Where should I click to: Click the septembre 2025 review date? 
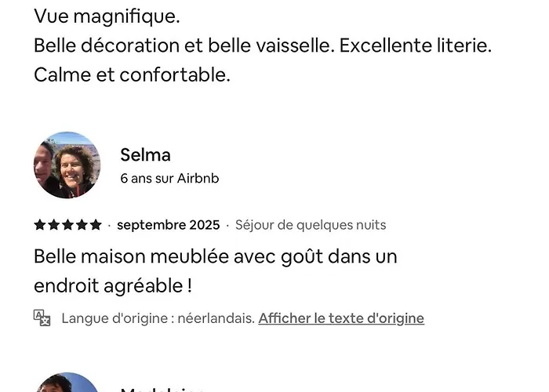tap(168, 225)
